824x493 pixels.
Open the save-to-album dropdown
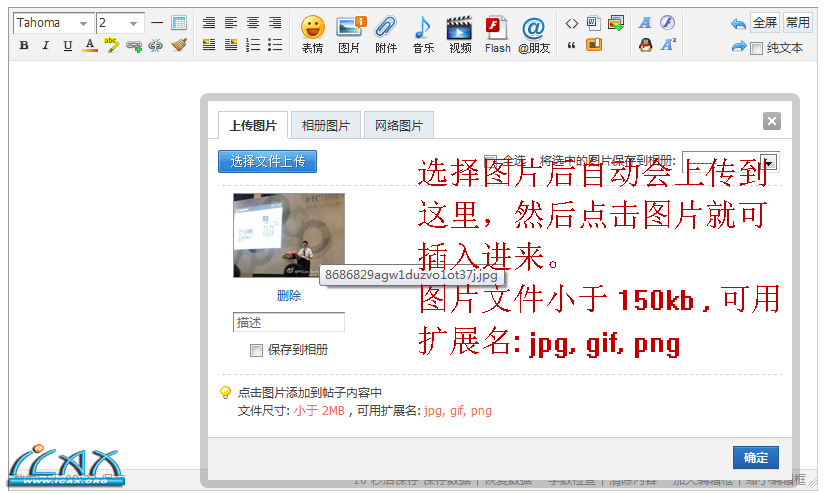[x=730, y=162]
